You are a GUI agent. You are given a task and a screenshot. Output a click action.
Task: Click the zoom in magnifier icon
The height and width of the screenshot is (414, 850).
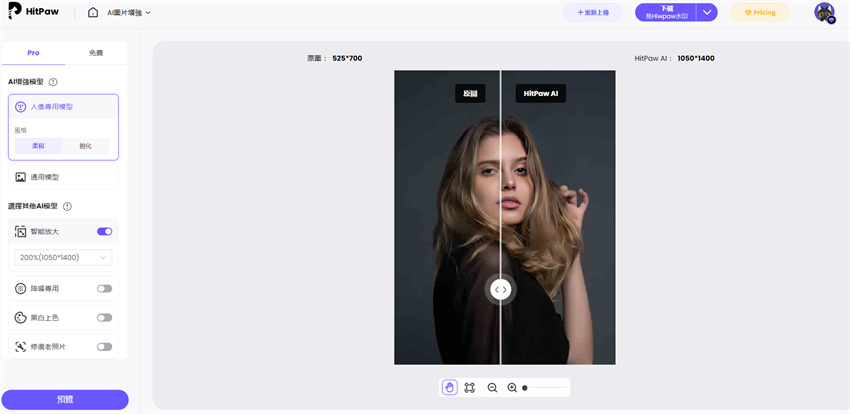(x=512, y=387)
